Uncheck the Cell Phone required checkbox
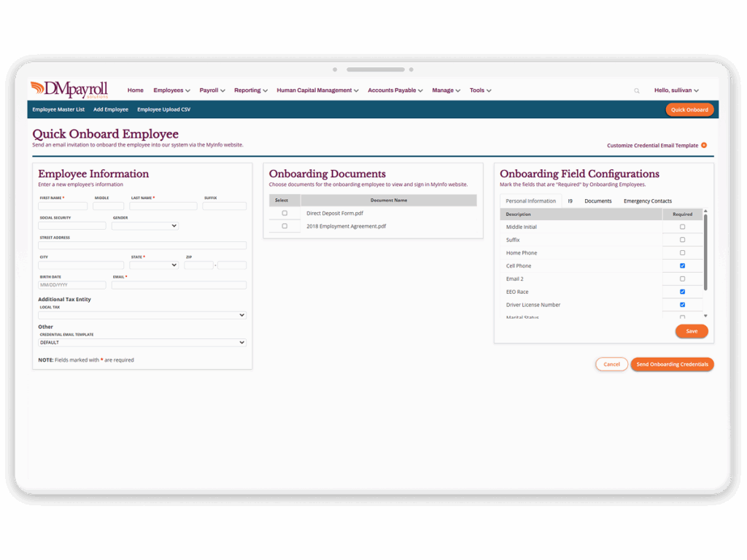The image size is (747, 560). (682, 265)
